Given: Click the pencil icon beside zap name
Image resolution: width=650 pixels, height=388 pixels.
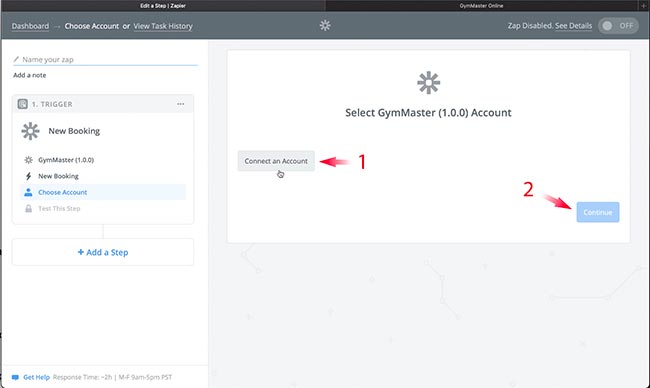Looking at the screenshot, I should pos(16,59).
